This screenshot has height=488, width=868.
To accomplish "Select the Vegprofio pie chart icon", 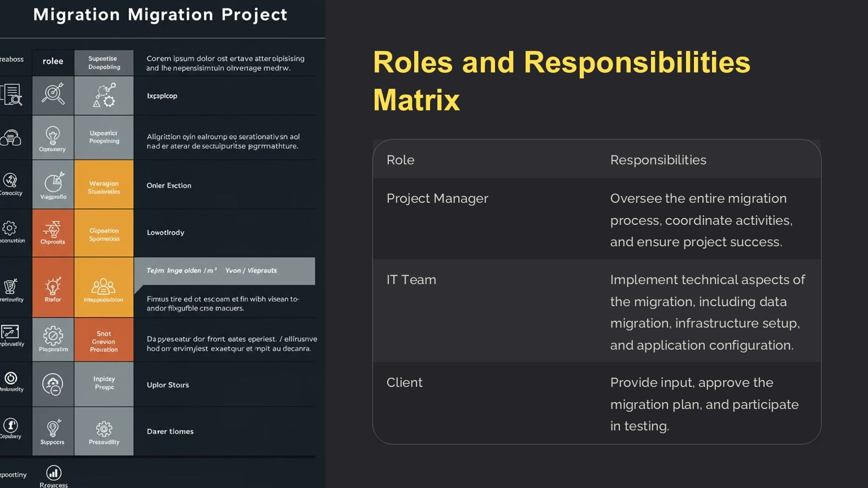I will [53, 183].
